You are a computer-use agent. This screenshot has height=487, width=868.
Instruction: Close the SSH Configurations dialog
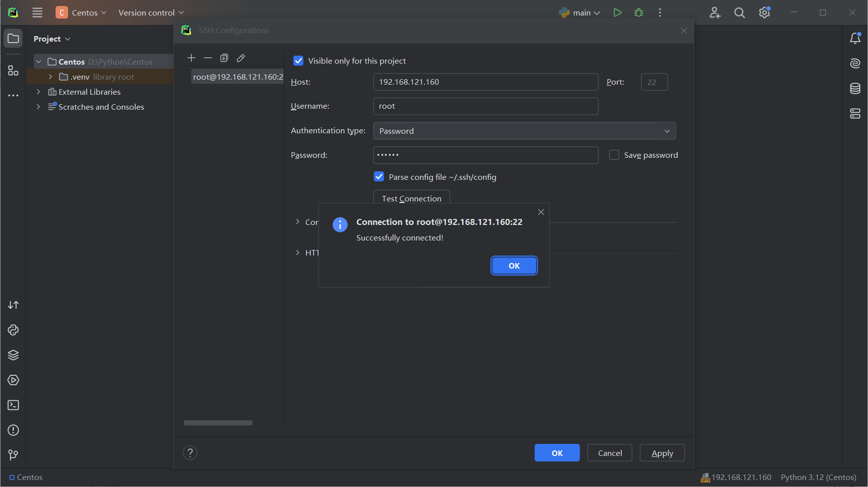[x=684, y=31]
